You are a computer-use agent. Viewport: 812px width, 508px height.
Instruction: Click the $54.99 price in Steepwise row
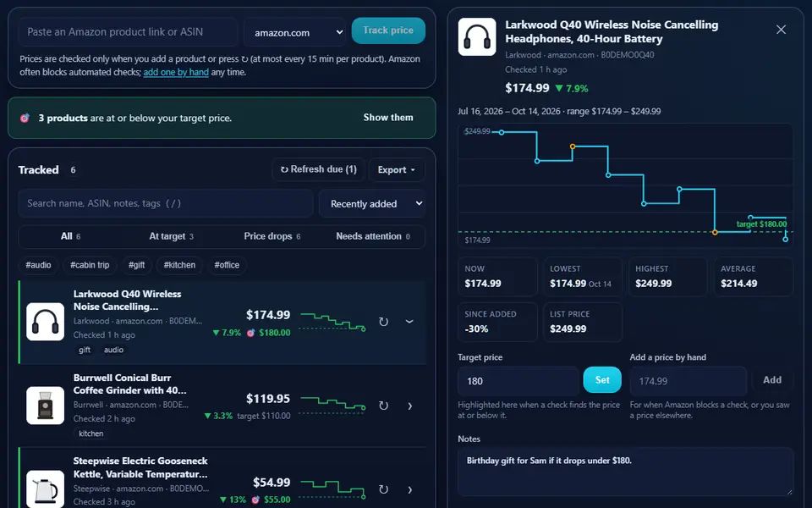point(272,483)
